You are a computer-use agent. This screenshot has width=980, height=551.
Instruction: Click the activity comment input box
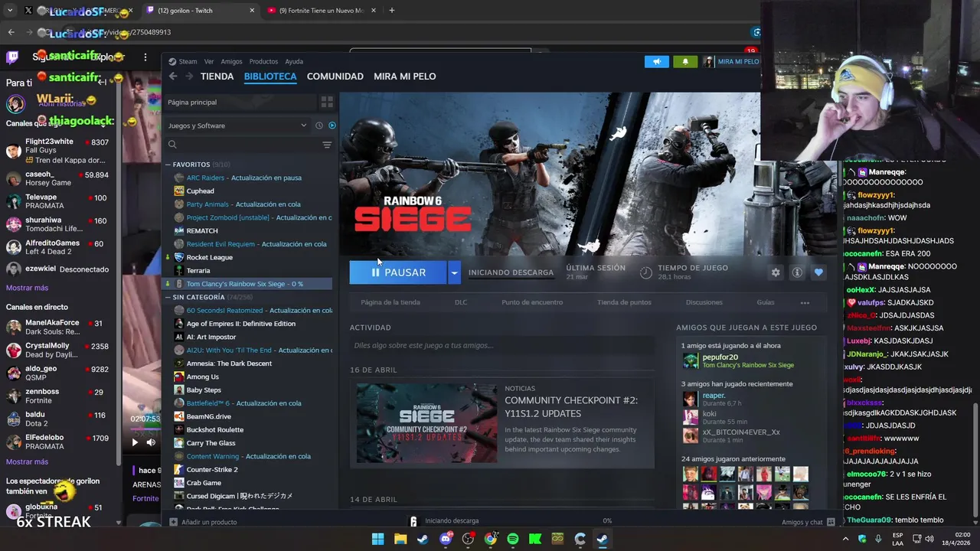[502, 346]
